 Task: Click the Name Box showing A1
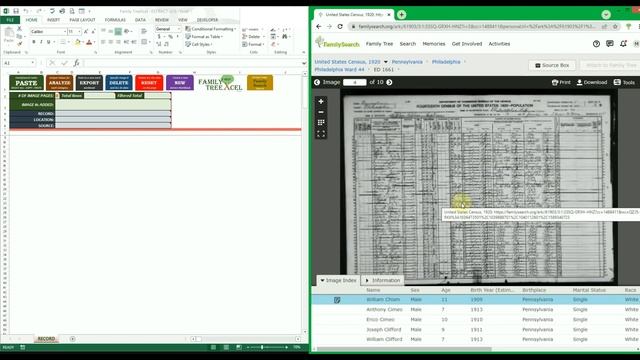19,63
